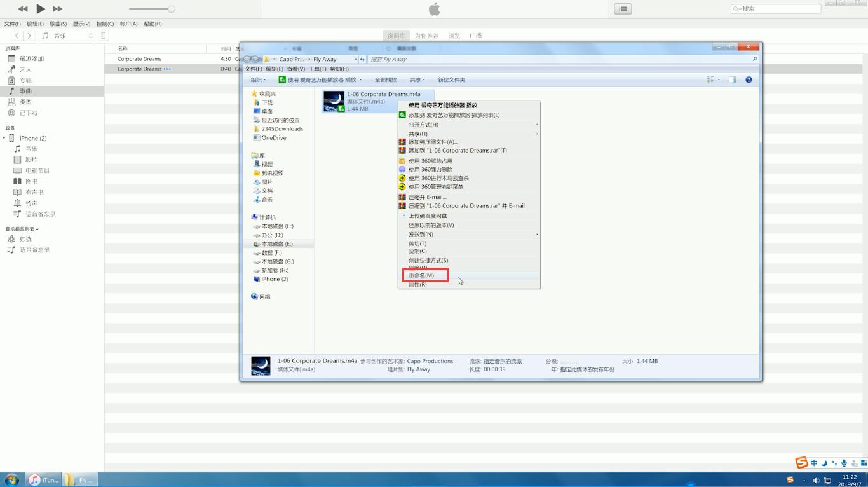Select 歌曲 in iTunes sidebar
Viewport: 868px width, 487px height.
[x=25, y=91]
